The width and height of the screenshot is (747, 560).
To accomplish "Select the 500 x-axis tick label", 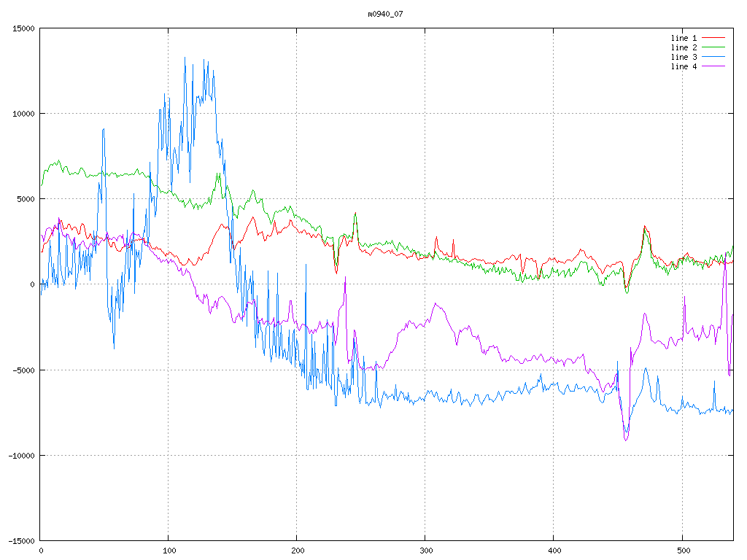I will click(682, 551).
